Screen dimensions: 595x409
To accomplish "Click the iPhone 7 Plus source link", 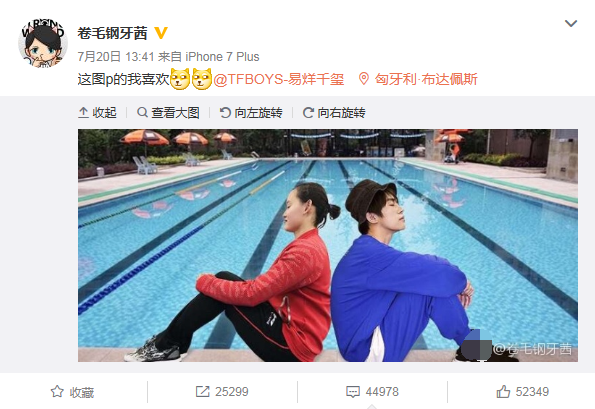I will 222,57.
